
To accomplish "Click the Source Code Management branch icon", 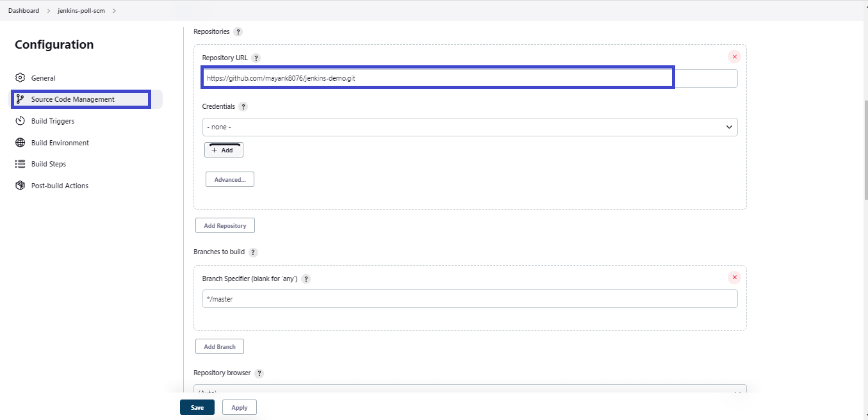I will pos(20,99).
